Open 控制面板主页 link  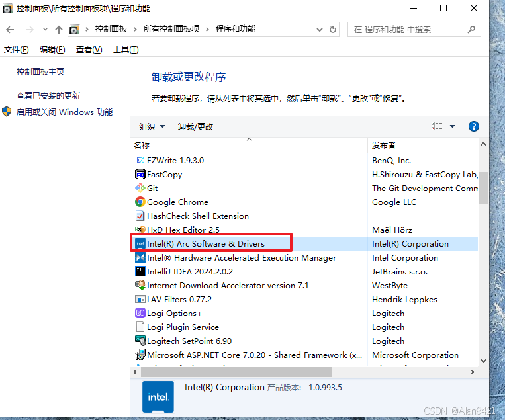tap(40, 72)
